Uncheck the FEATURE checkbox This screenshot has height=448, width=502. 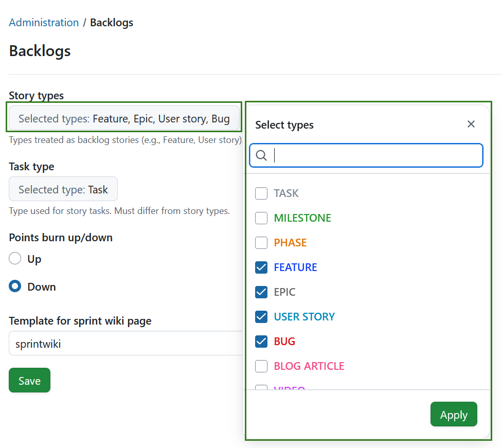tap(261, 267)
